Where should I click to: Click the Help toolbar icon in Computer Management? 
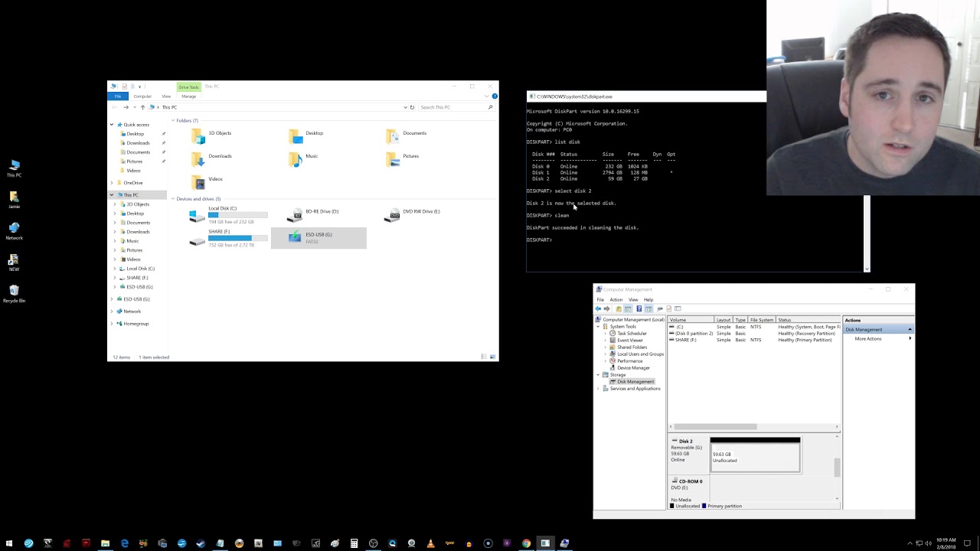click(x=639, y=308)
